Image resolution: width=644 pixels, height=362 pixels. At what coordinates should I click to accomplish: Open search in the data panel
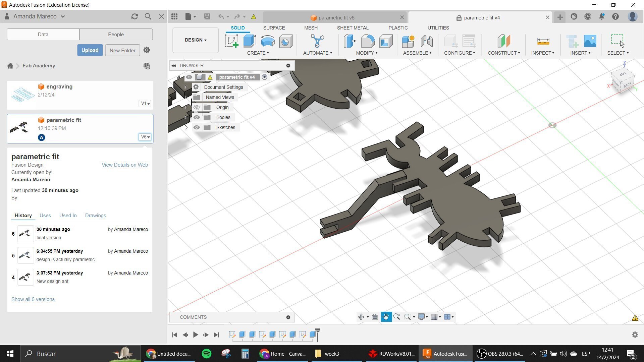point(148,16)
